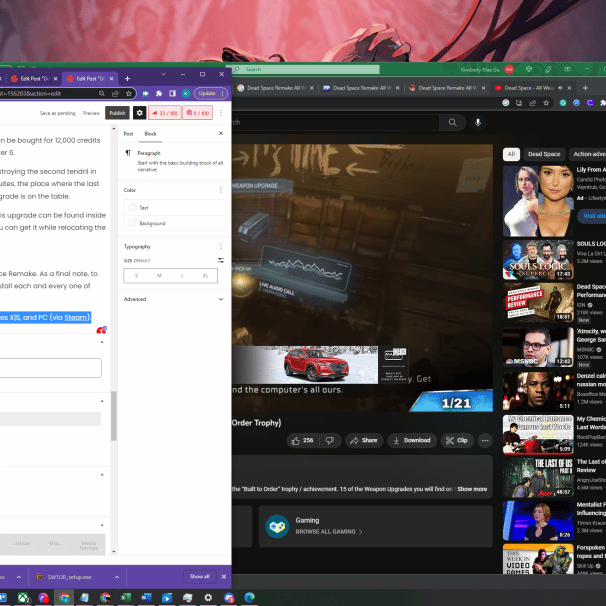Choose font size XL
Screen dimensions: 606x606
(205, 276)
